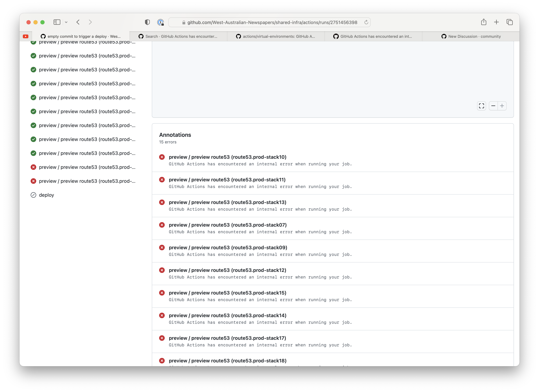Zoom out the workflow graph with the minus control
539x392 pixels.
[x=493, y=106]
